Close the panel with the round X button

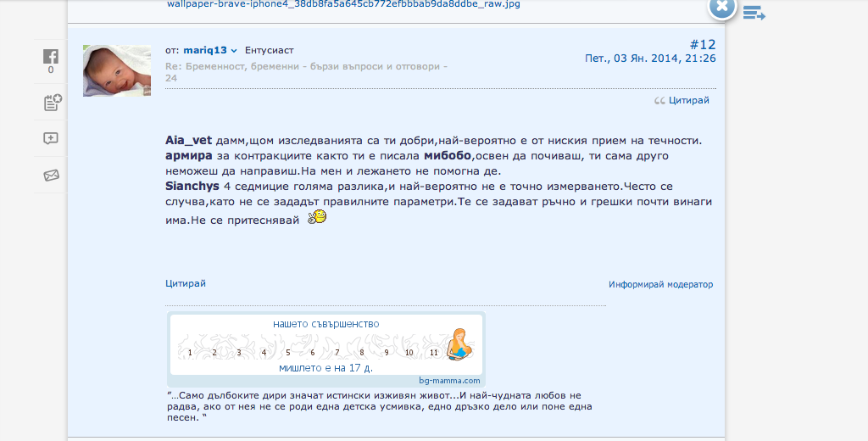click(x=721, y=8)
